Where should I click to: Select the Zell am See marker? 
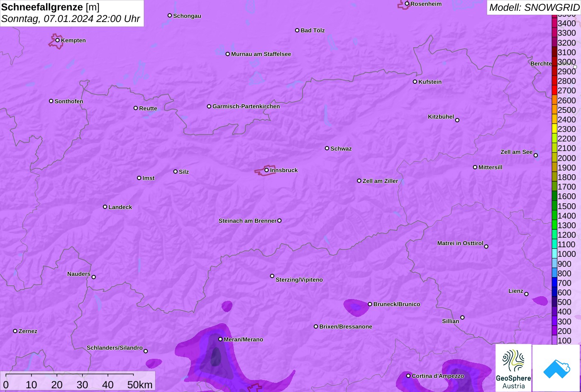536,156
